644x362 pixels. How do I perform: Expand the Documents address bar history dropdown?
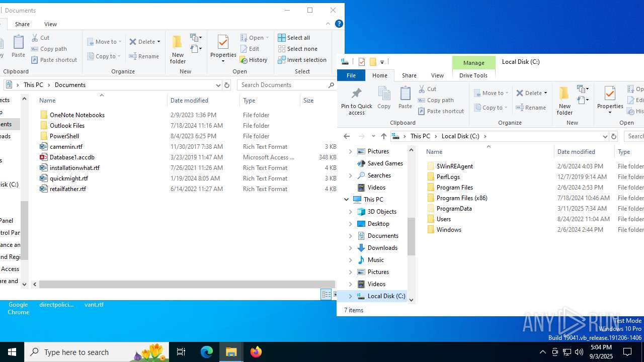[218, 85]
